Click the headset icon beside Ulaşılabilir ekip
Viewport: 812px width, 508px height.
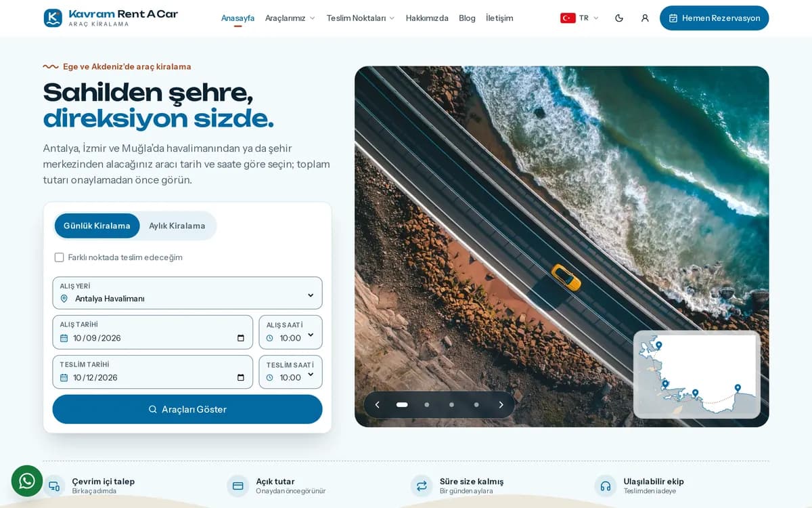coord(606,486)
